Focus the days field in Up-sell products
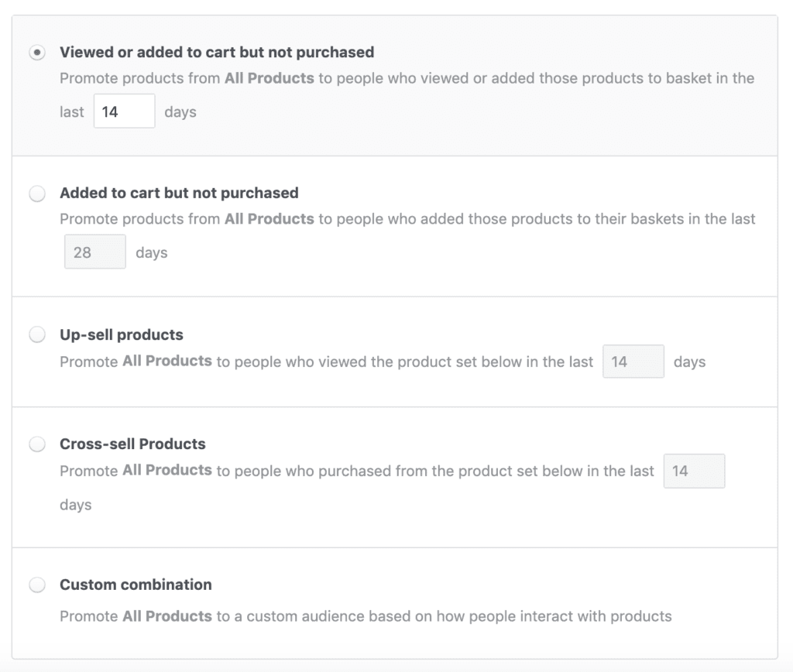This screenshot has height=672, width=793. pyautogui.click(x=633, y=362)
